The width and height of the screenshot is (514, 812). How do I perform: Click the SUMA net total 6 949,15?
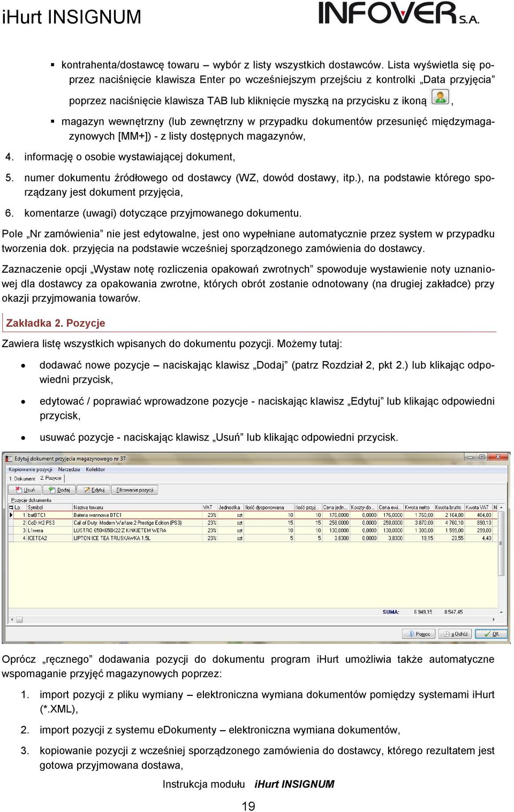coord(423,611)
